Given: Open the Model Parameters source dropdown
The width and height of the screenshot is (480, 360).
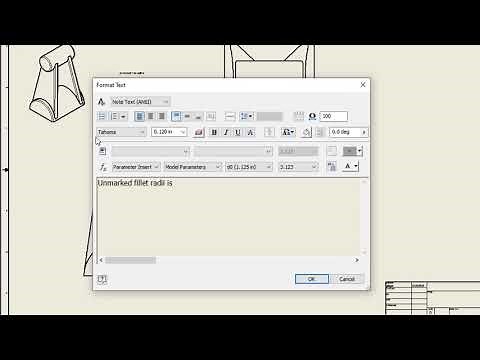Looking at the screenshot, I should 193,167.
